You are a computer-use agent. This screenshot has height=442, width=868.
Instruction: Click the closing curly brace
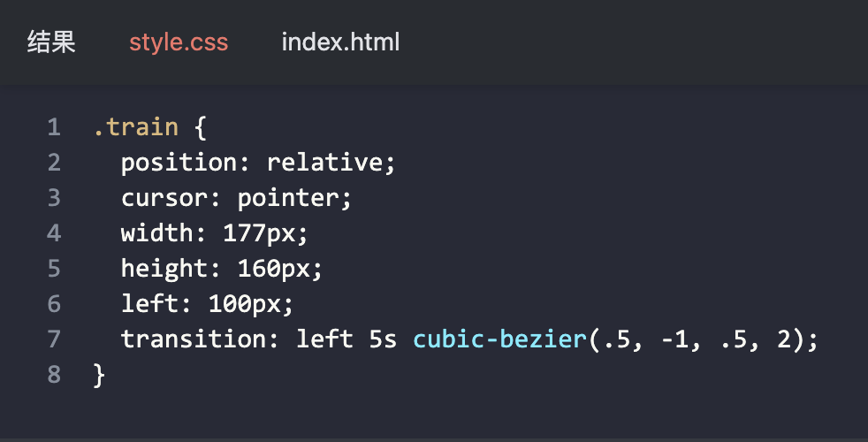[x=99, y=375]
